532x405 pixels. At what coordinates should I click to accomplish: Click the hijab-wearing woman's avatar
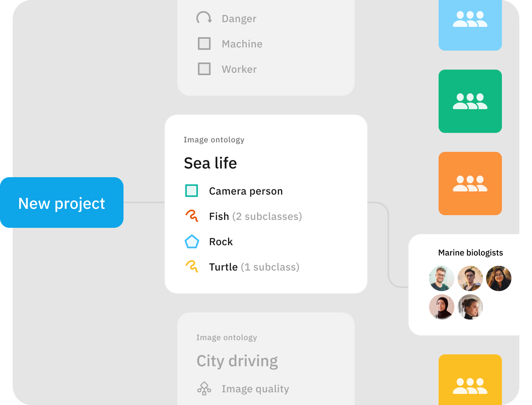pos(442,307)
